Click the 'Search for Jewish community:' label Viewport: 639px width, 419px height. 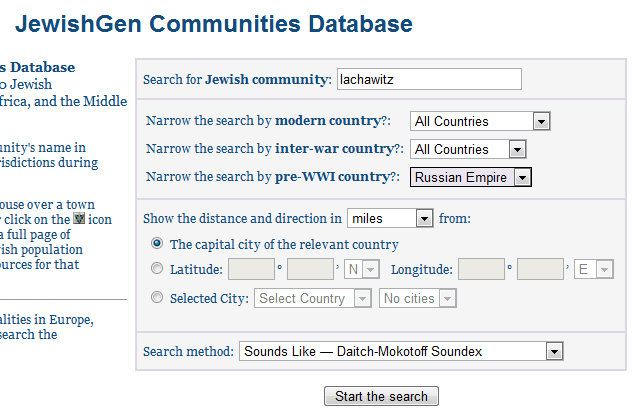point(237,79)
